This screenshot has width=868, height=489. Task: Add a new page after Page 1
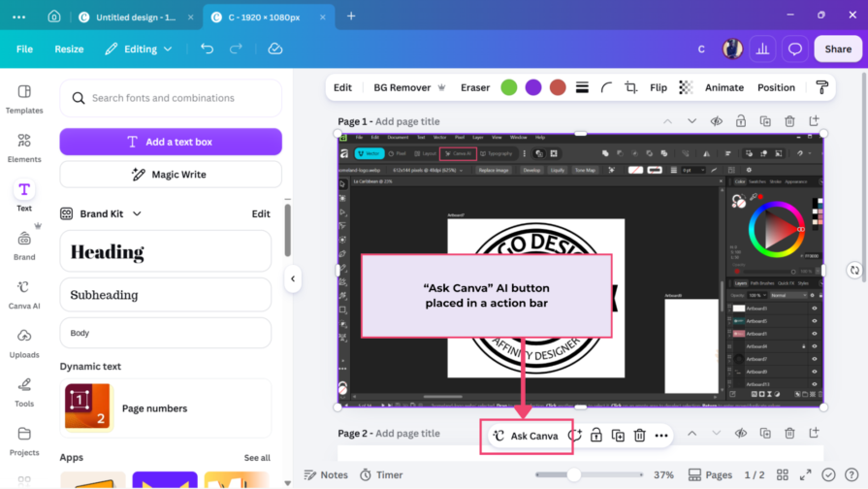pos(814,120)
